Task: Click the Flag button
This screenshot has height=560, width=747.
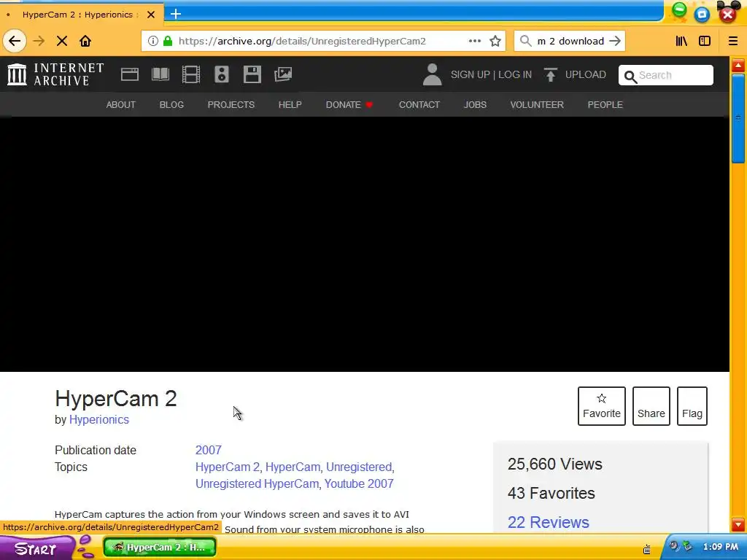Action: pos(692,406)
